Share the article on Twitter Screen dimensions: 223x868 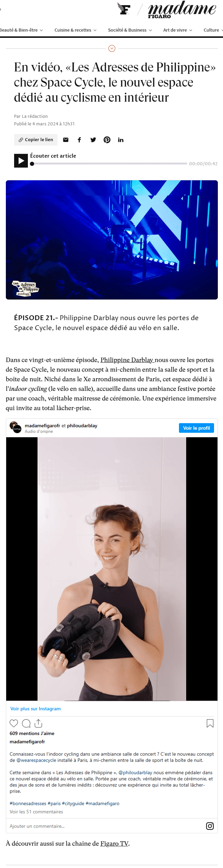click(93, 140)
